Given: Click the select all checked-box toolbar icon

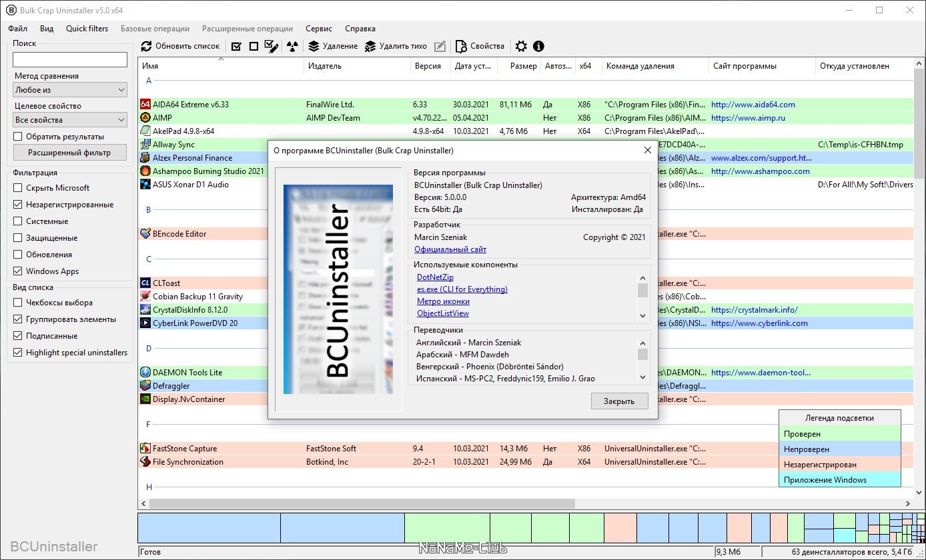Looking at the screenshot, I should tap(236, 47).
